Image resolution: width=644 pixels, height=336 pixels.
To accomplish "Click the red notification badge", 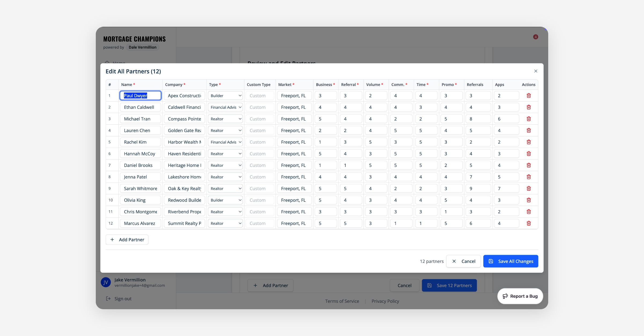I will coord(535,37).
